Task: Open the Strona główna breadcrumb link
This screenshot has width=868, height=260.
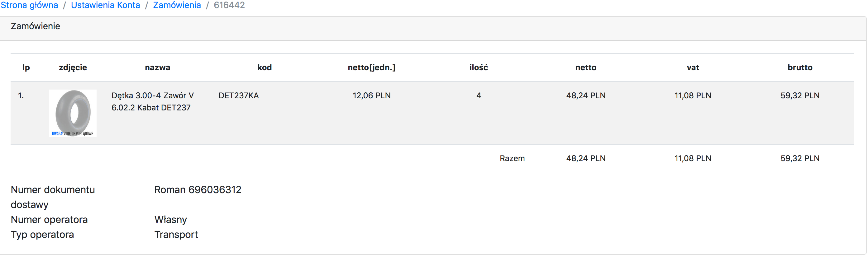Action: click(x=29, y=5)
